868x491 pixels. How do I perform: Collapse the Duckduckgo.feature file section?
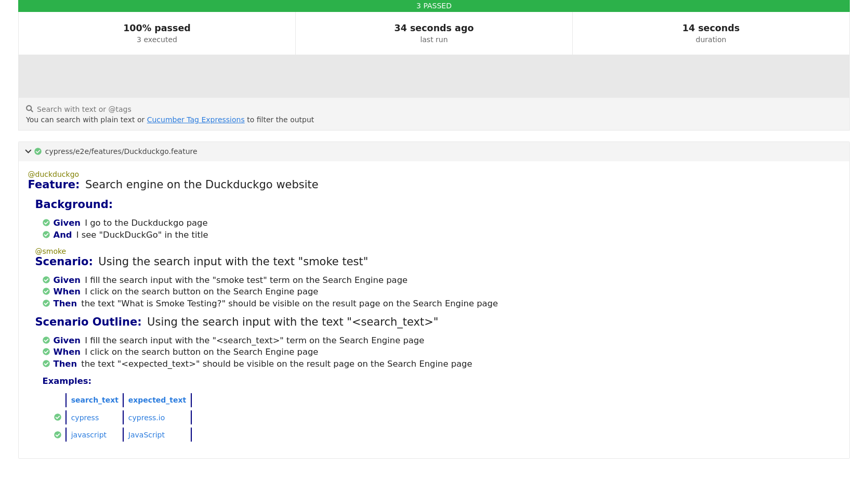28,151
